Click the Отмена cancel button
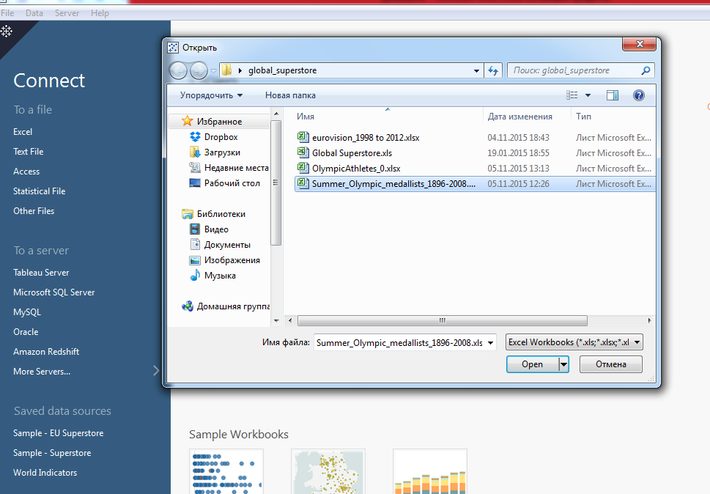 click(611, 364)
